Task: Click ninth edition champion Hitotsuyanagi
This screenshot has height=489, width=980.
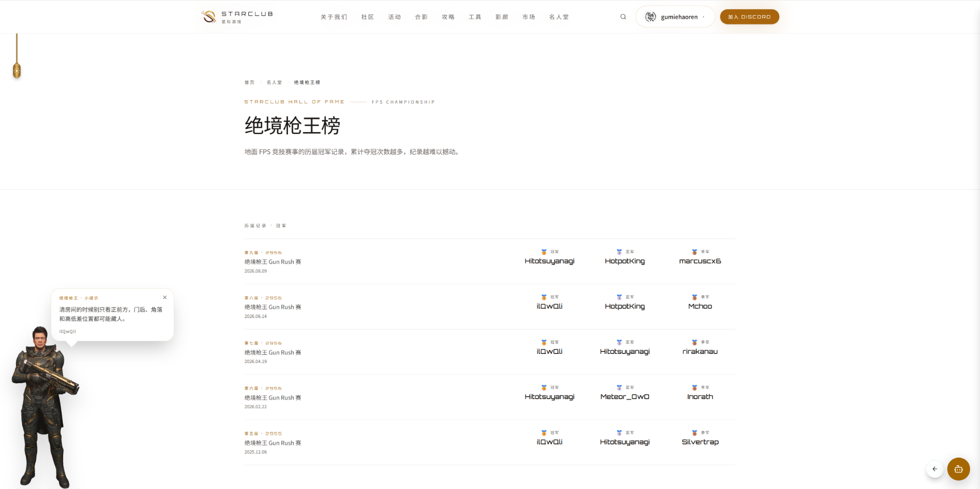Action: pyautogui.click(x=549, y=261)
